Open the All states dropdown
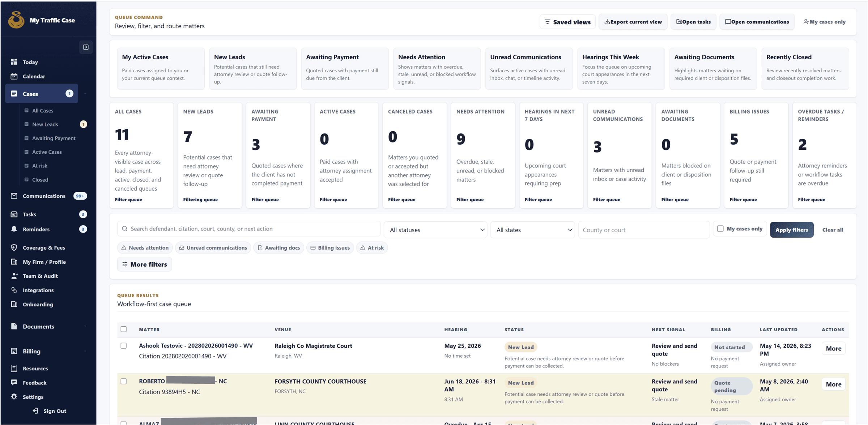 [x=533, y=230]
